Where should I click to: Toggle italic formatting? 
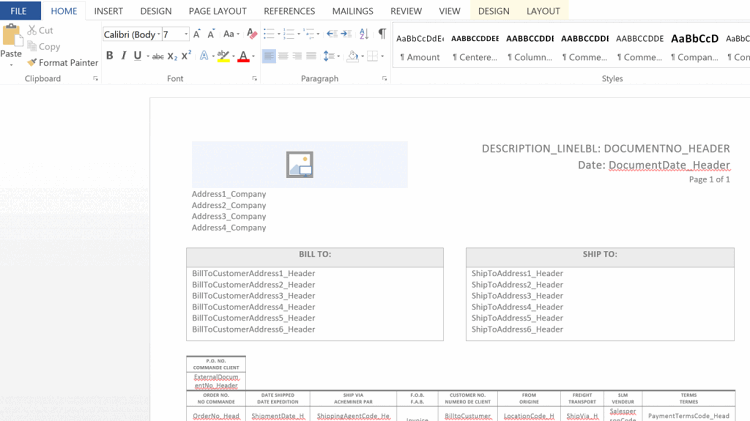click(x=124, y=57)
